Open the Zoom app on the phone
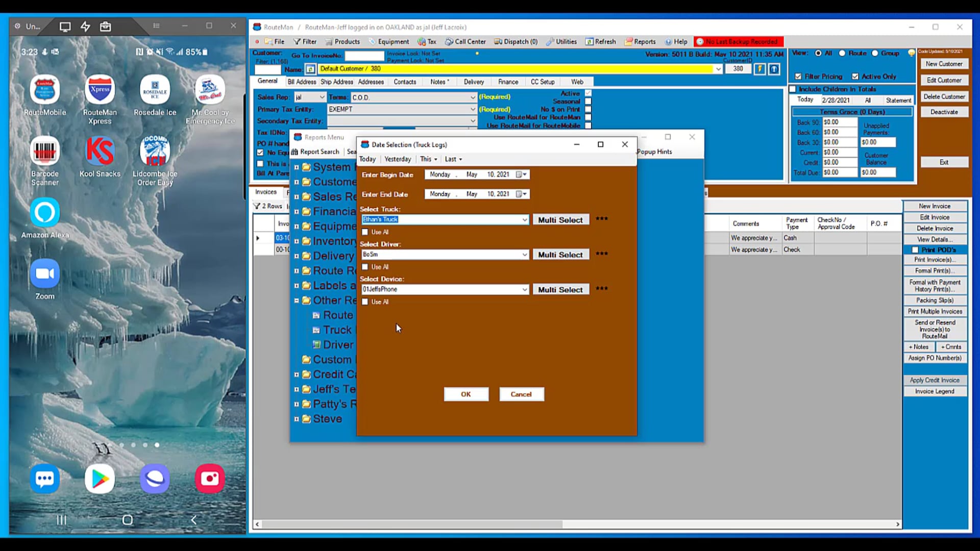 tap(45, 274)
